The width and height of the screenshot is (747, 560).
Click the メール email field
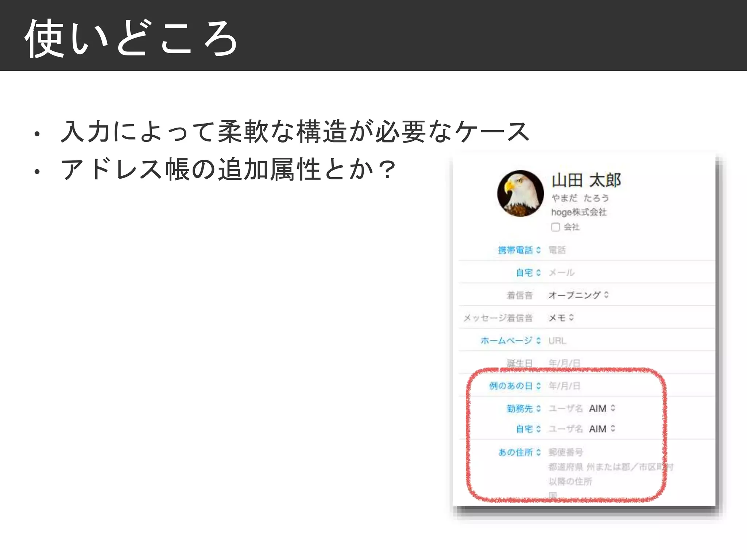[x=562, y=273]
